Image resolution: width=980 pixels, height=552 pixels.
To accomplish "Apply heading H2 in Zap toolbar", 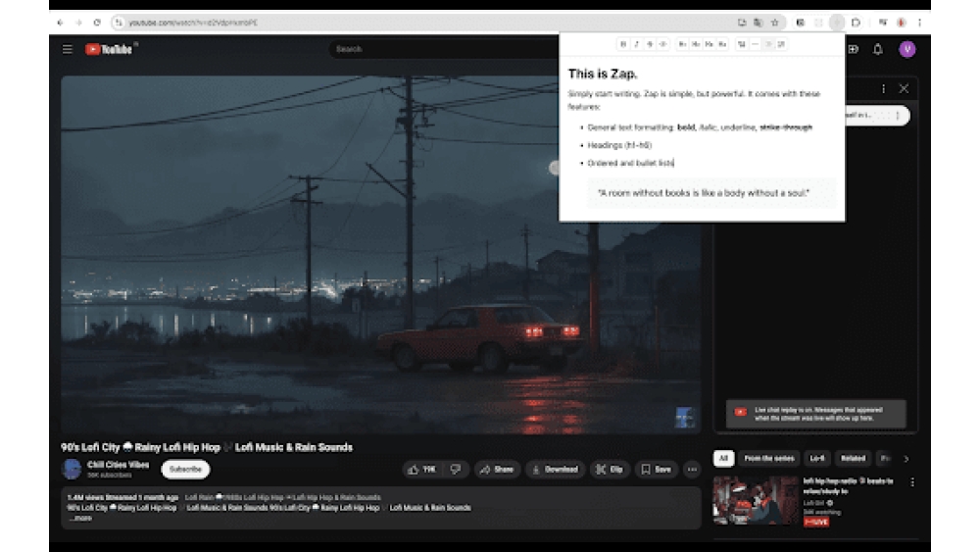I will [696, 44].
